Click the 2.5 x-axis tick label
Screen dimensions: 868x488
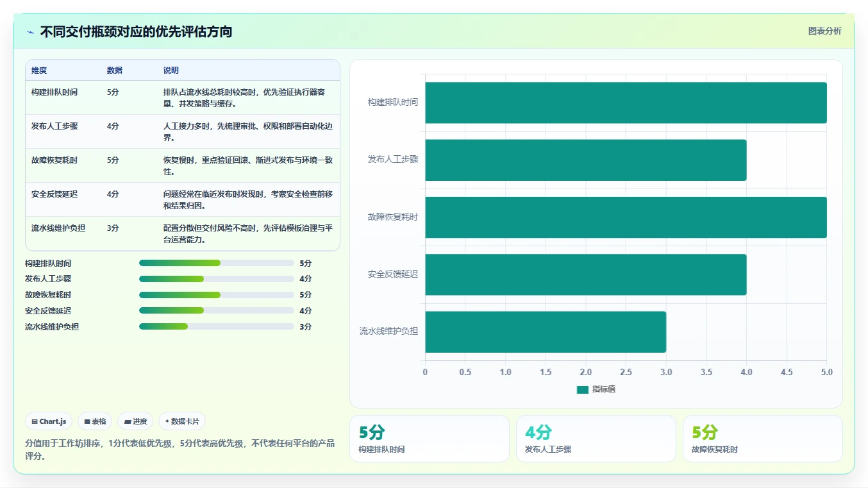pos(626,373)
